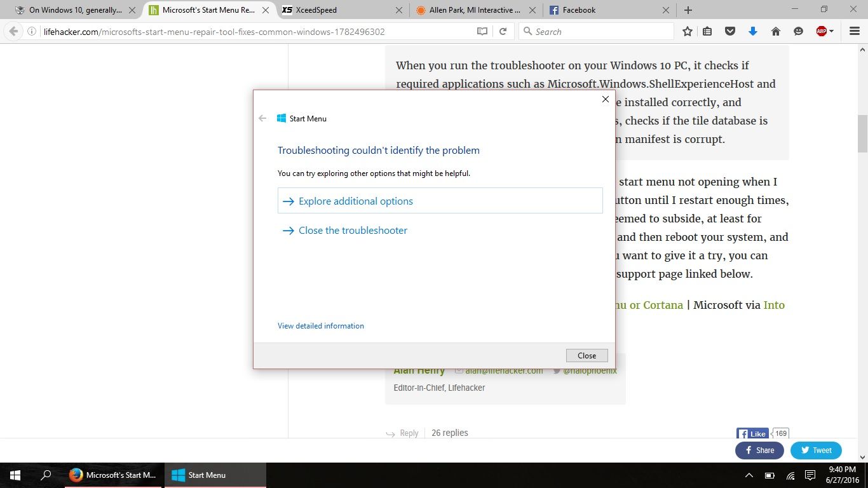The width and height of the screenshot is (868, 488).
Task: Open the Allen Park, MI Interactive tab
Action: (x=473, y=10)
